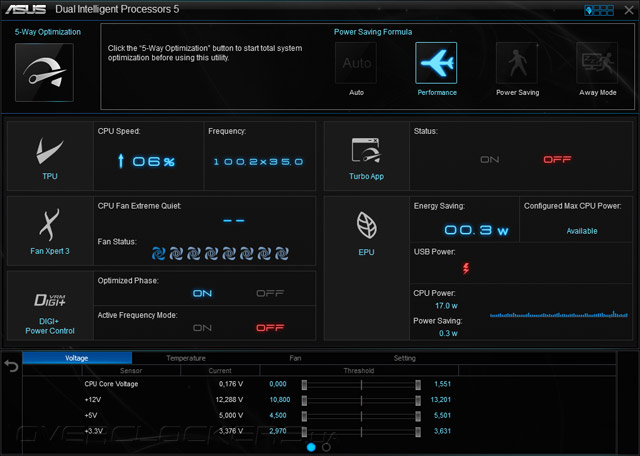Screen dimensions: 640x456
Task: Click +5V lower threshold slider handle
Action: [x=304, y=416]
